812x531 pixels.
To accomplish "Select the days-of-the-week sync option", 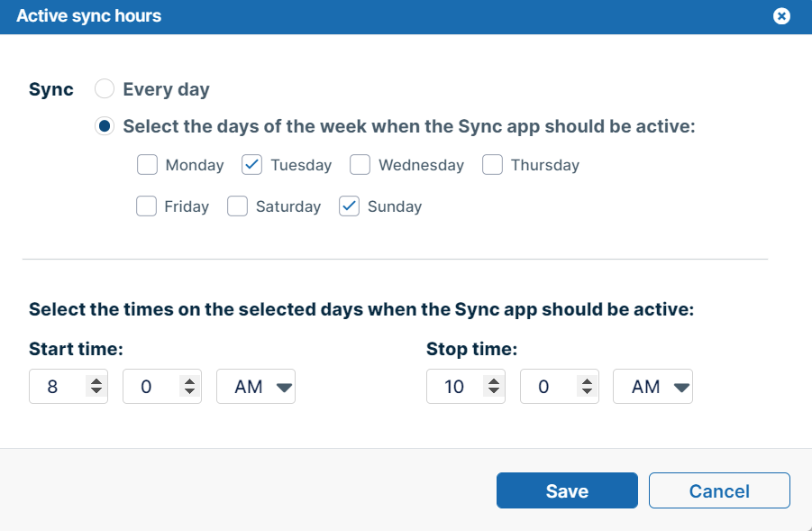I will [x=105, y=125].
